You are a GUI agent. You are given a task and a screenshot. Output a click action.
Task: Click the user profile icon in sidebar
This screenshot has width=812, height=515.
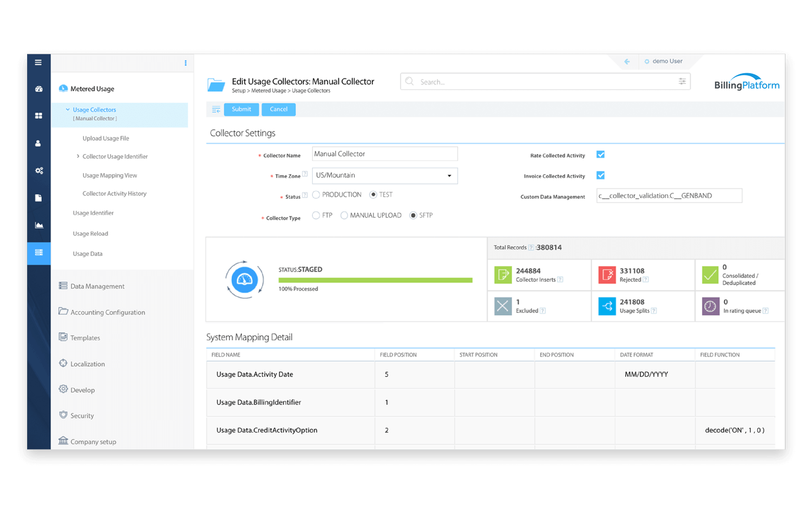tap(38, 143)
